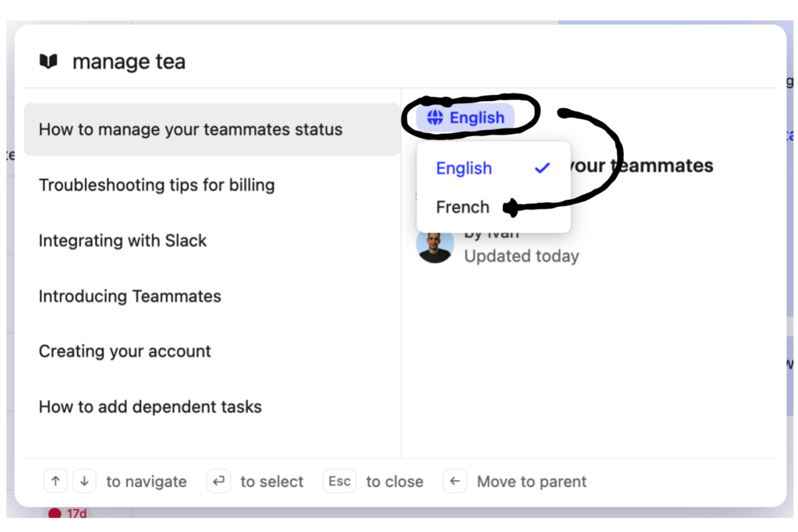Open 'How to manage your teammates status' article
Image resolution: width=798 pixels, height=532 pixels.
tap(212, 129)
